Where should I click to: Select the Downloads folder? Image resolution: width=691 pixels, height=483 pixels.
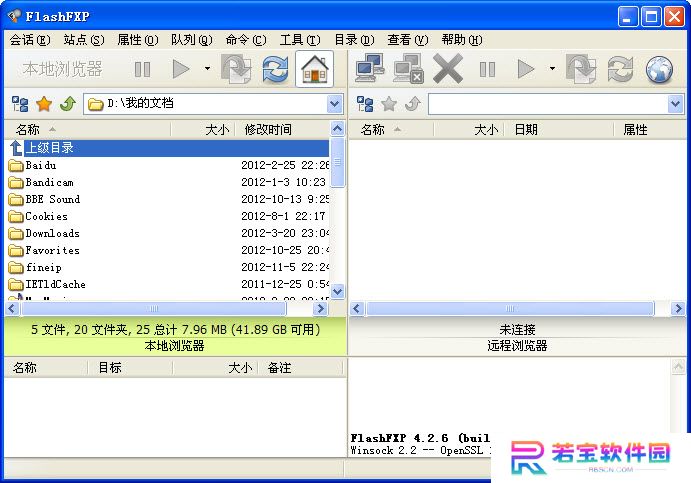[x=167, y=233]
